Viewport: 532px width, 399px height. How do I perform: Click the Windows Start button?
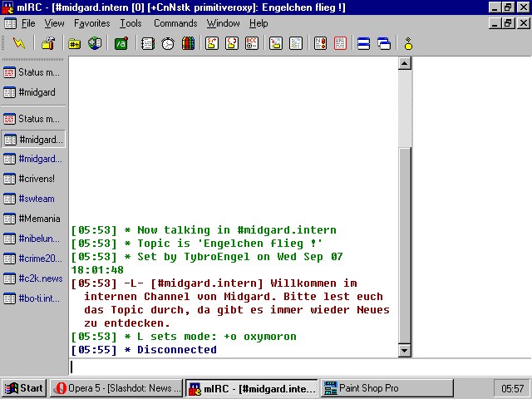pos(24,388)
